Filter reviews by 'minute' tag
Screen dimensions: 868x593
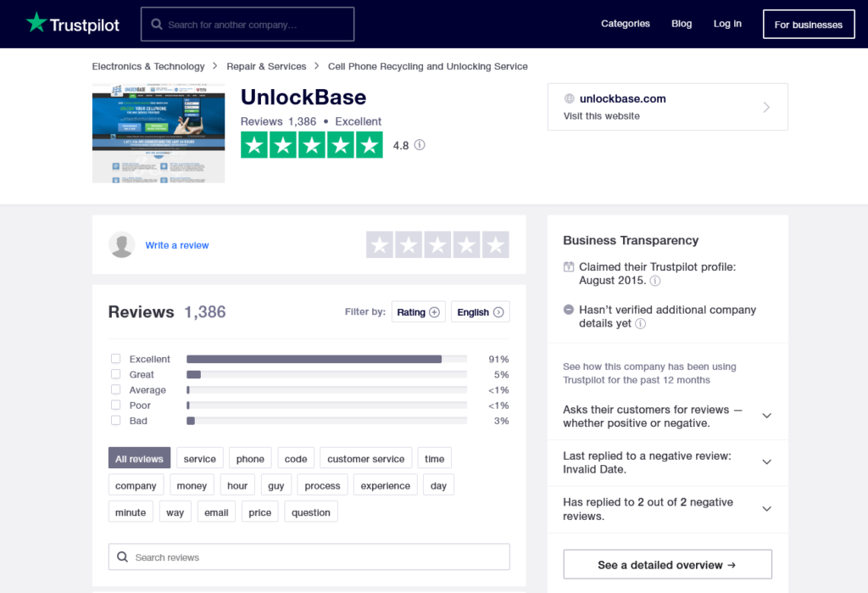[x=131, y=512]
